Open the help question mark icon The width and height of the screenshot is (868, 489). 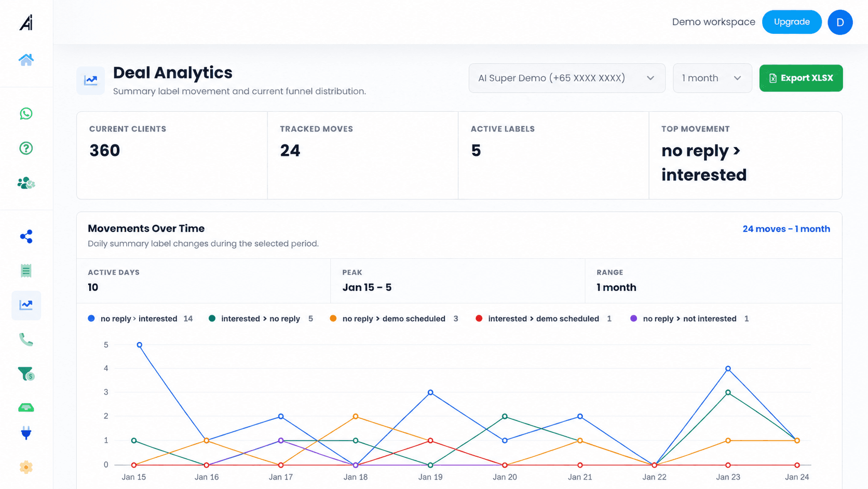point(26,148)
